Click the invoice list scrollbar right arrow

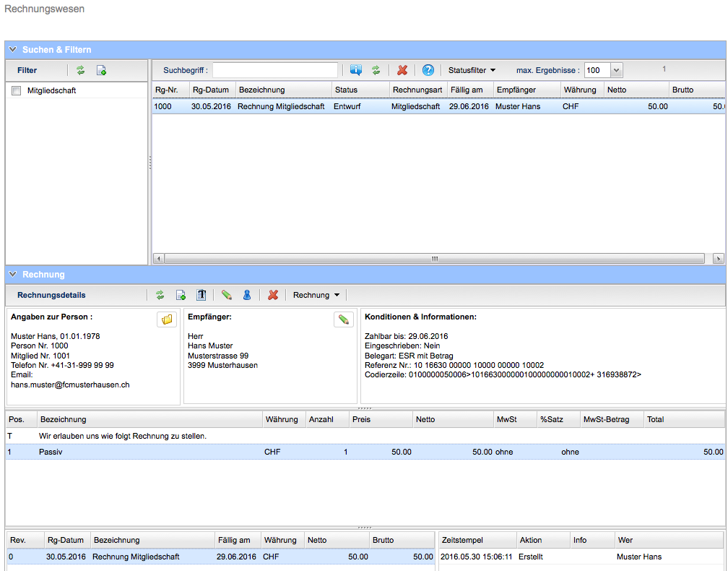coord(719,258)
